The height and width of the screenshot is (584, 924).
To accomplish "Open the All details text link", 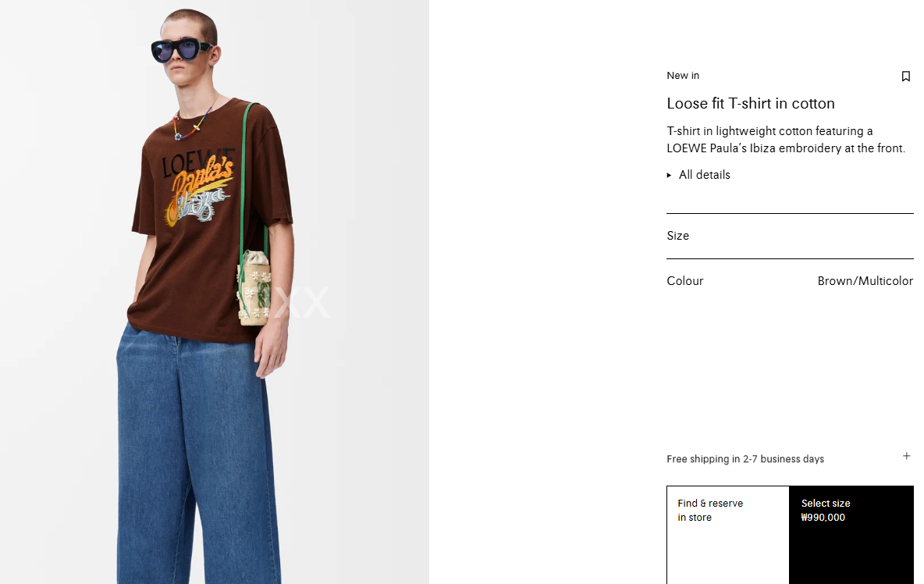I will 704,174.
